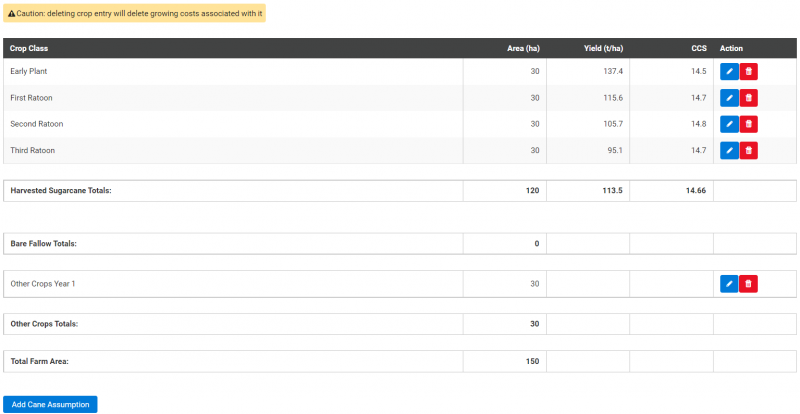Click trash icon for Third Ratoon
Viewport: 800px width, 414px height.
[x=749, y=150]
